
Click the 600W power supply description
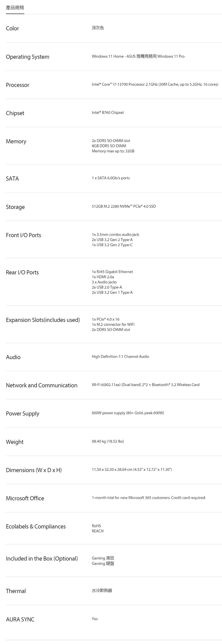pos(128,413)
